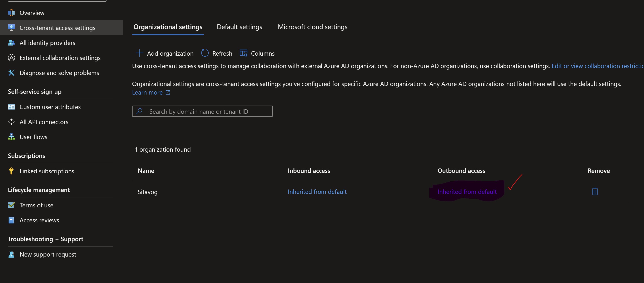This screenshot has height=283, width=644.
Task: Click the Sitavog Inbound access setting
Action: pyautogui.click(x=317, y=191)
